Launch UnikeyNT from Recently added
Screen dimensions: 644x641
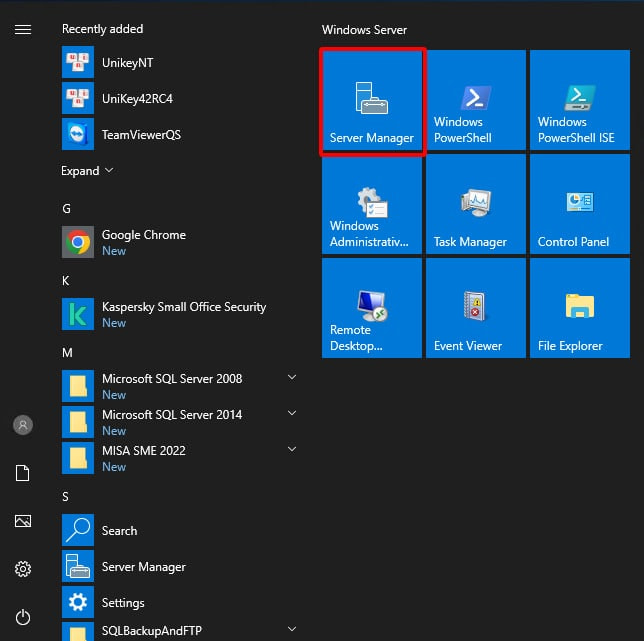181,62
